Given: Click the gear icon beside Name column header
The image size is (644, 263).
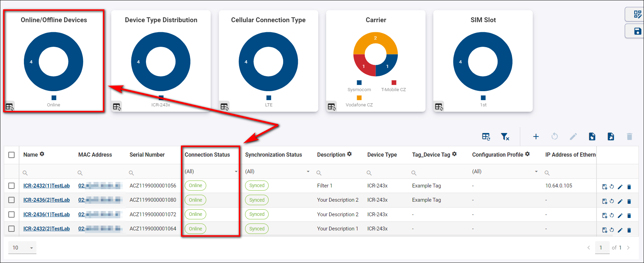Looking at the screenshot, I should click(42, 154).
